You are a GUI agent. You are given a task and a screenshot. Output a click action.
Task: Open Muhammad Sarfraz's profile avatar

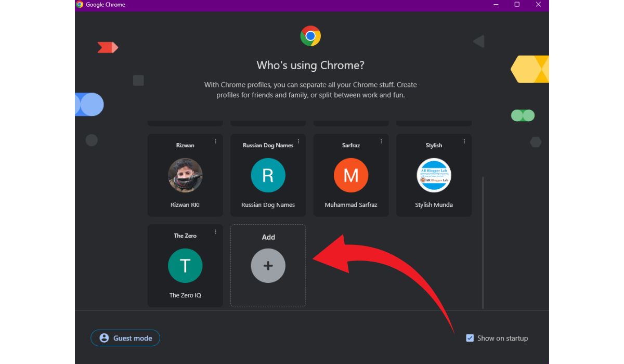coord(351,175)
